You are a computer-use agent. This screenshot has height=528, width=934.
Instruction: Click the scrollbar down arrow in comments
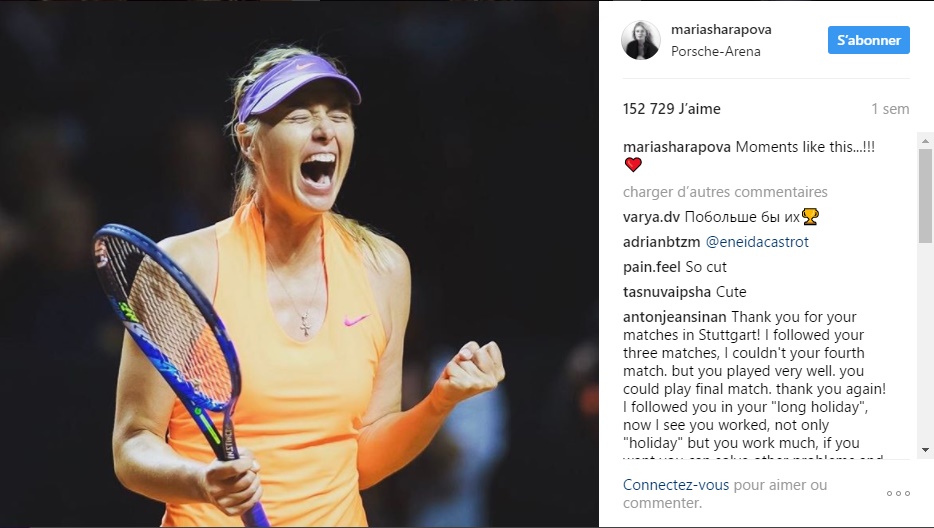pos(925,450)
